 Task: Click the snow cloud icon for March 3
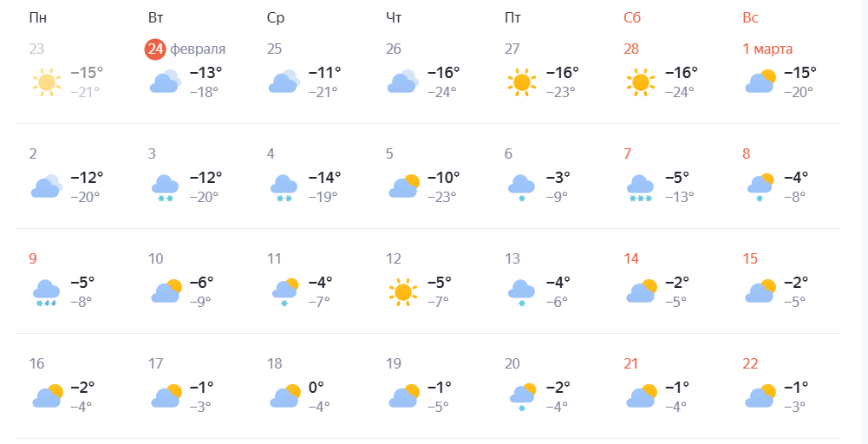coord(165,188)
